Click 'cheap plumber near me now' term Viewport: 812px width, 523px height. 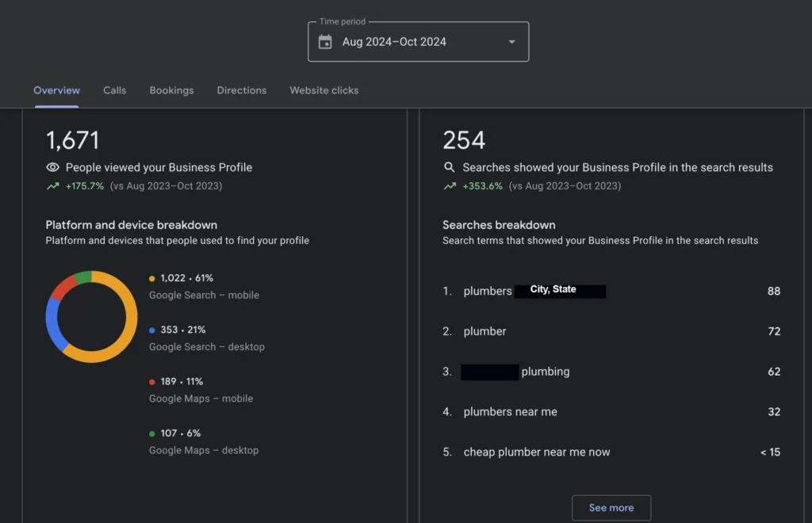[537, 452]
